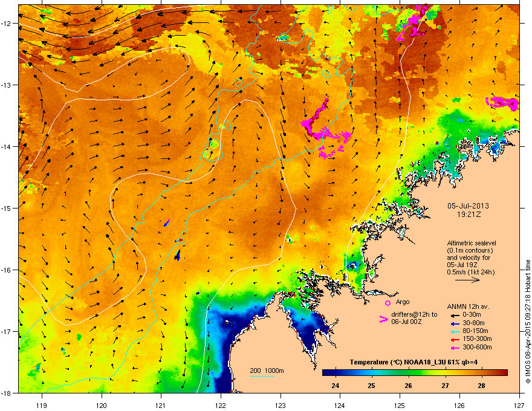Click latitude axis label -18
The image size is (532, 411).
pyautogui.click(x=7, y=393)
